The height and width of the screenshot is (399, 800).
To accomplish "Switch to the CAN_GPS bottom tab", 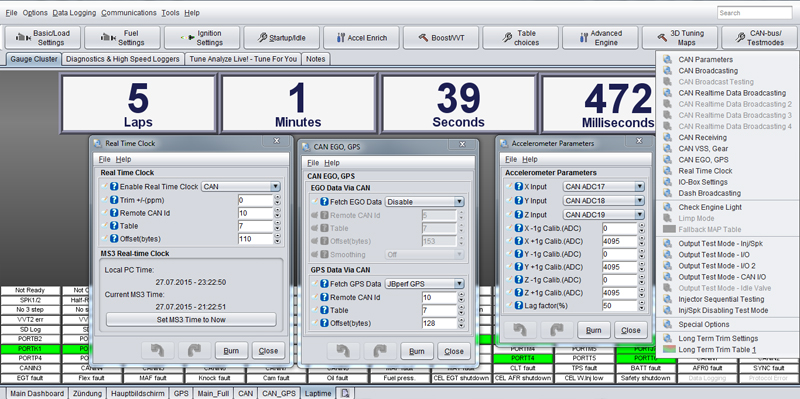I will point(279,393).
